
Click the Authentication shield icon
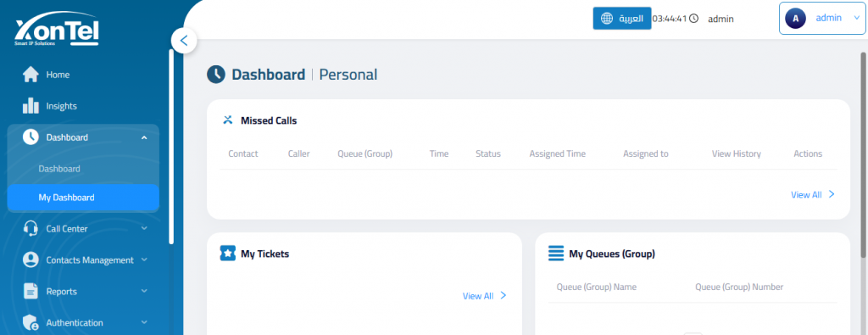click(x=31, y=323)
